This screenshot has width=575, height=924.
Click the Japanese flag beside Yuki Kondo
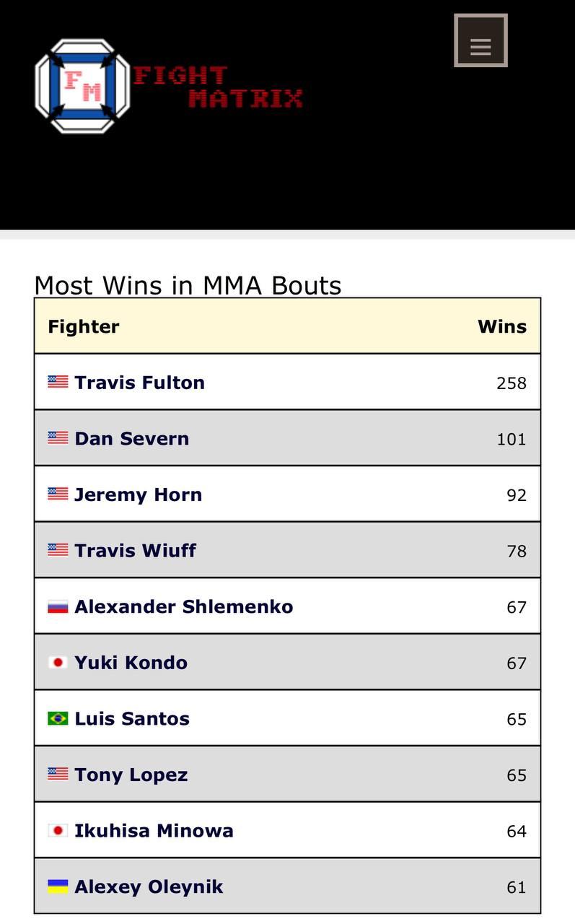tap(58, 662)
